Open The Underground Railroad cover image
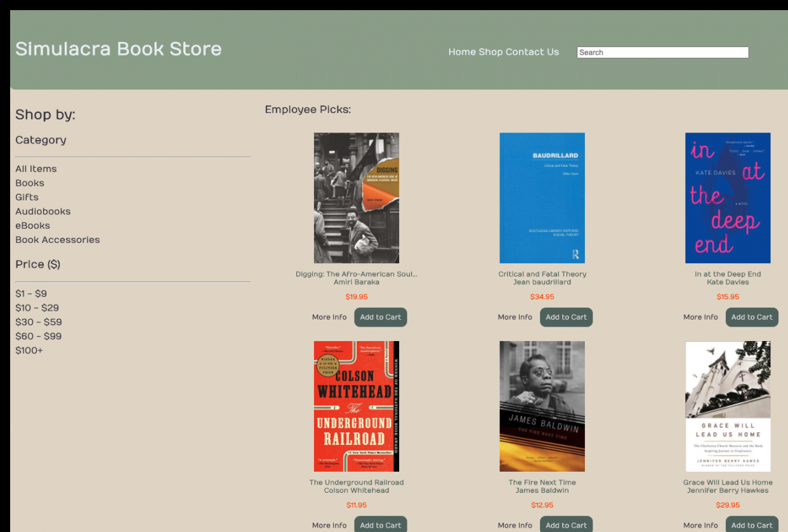 tap(357, 406)
